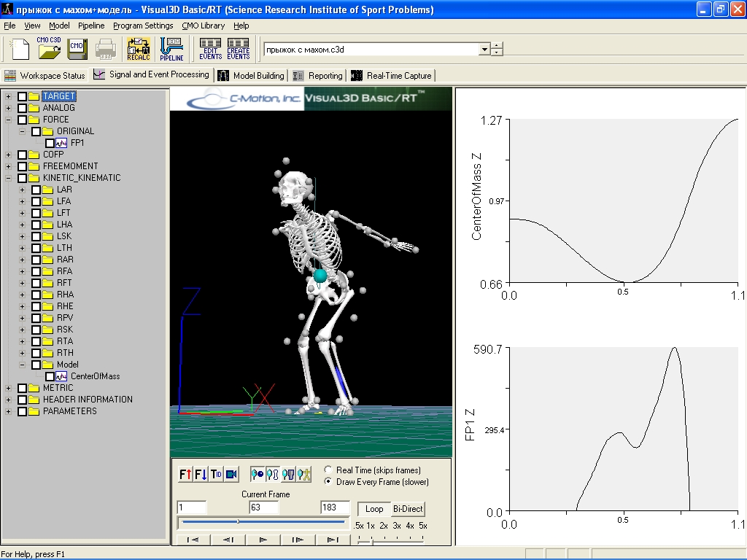This screenshot has width=747, height=560.
Task: Open the PIPELINE workshop icon
Action: 171,49
